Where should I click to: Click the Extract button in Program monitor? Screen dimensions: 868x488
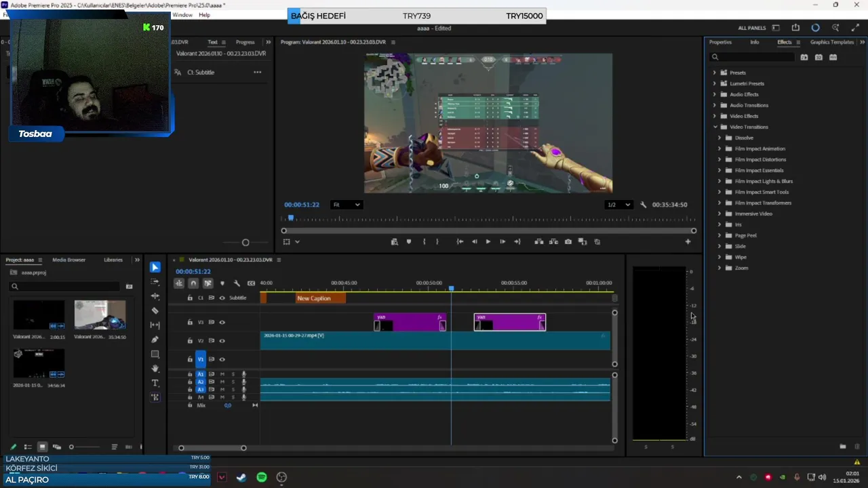(x=553, y=241)
